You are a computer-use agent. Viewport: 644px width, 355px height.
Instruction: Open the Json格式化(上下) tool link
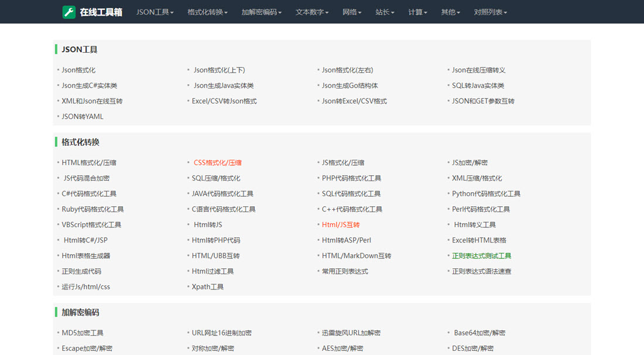click(219, 70)
